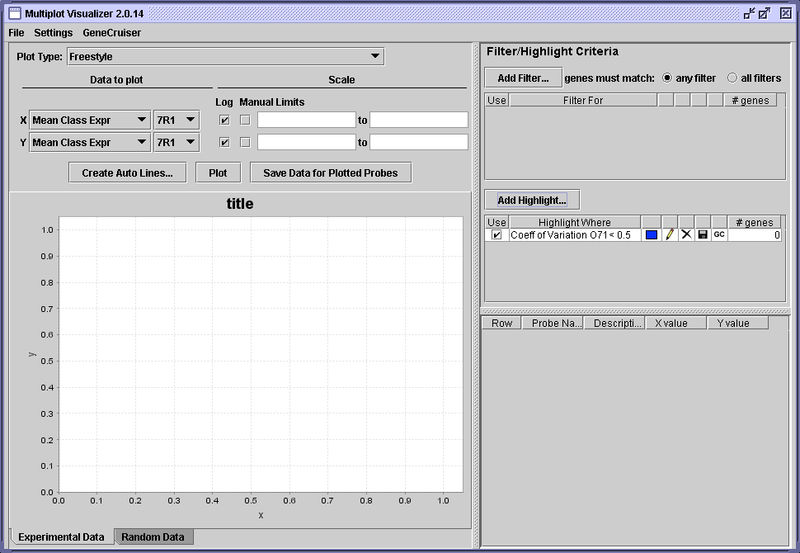Click the Filter For column header

tap(583, 100)
